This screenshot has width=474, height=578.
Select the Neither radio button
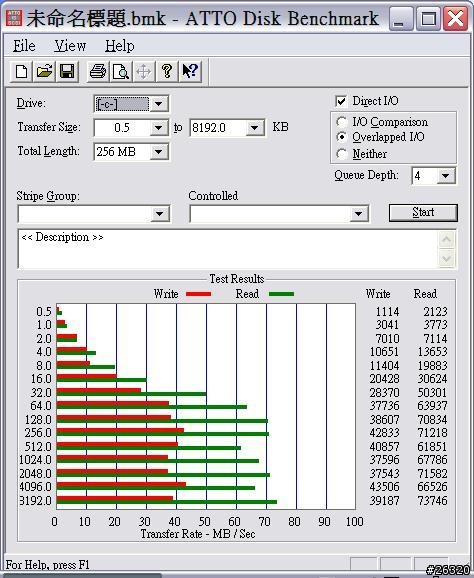point(342,154)
